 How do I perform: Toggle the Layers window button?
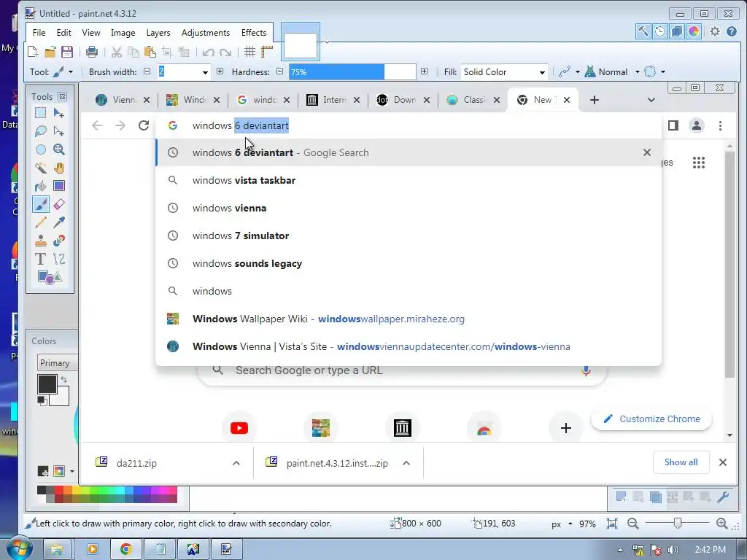tap(676, 31)
